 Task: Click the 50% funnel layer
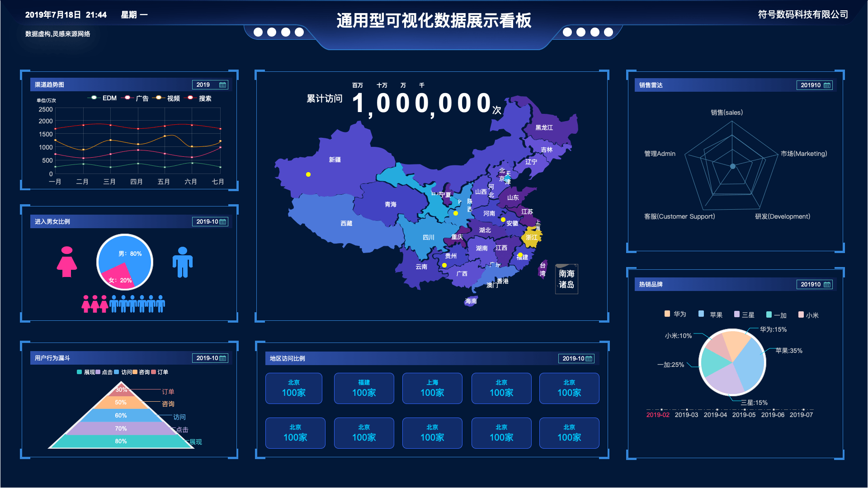pyautogui.click(x=121, y=402)
